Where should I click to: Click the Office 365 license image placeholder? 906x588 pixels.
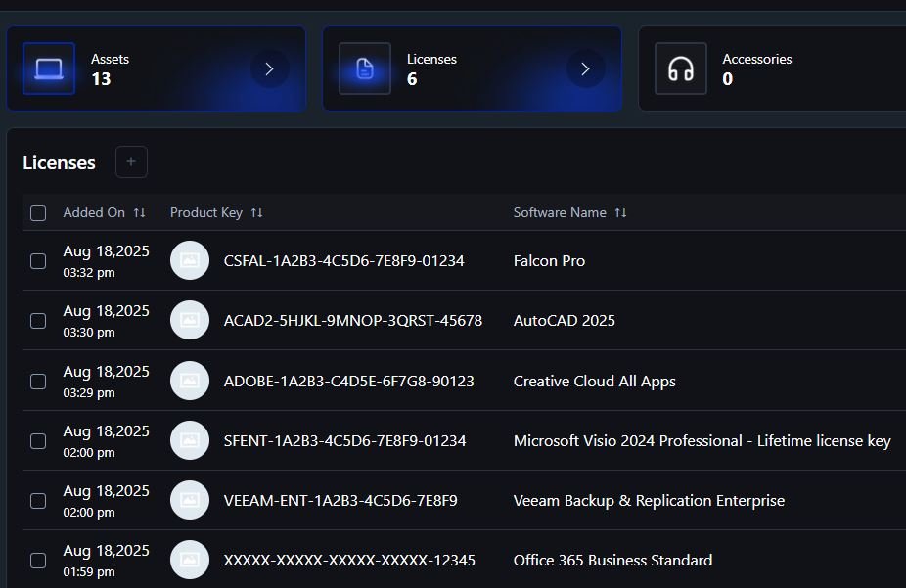pyautogui.click(x=190, y=560)
